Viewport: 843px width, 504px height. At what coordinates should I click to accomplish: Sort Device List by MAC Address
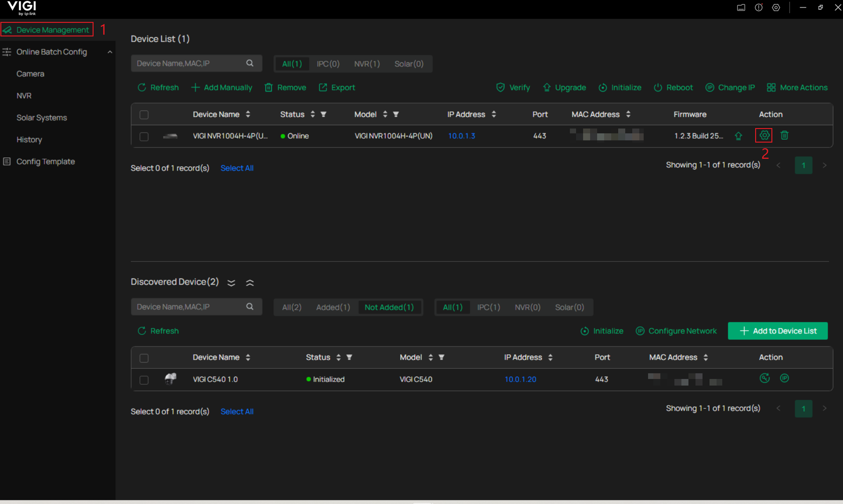[x=628, y=115]
